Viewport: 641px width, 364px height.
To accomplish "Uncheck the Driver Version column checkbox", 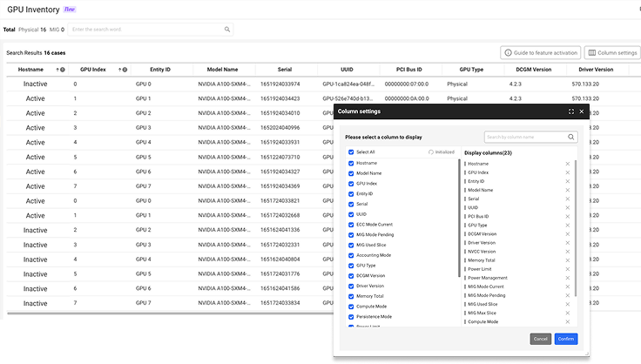I will (x=351, y=286).
